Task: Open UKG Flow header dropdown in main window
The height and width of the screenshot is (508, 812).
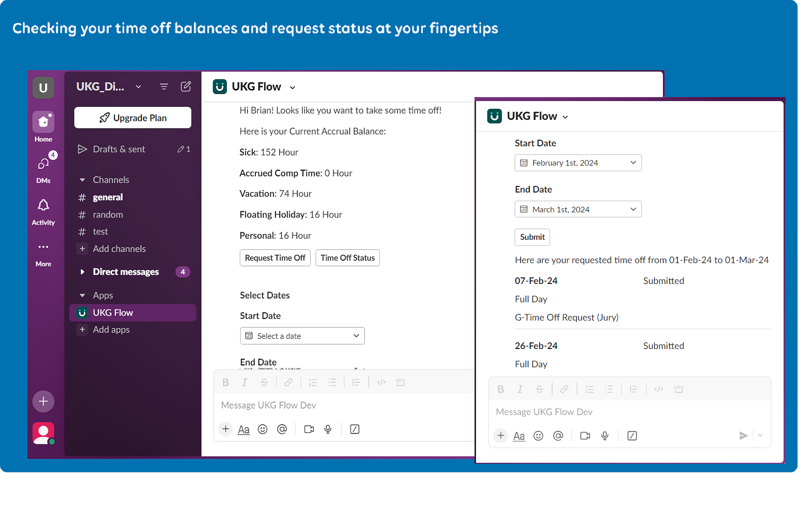Action: click(292, 88)
